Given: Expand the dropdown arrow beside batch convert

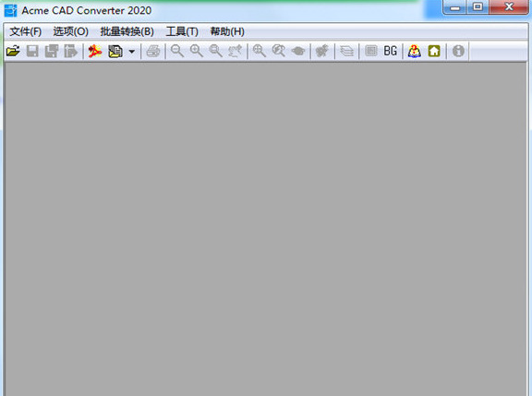Looking at the screenshot, I should coord(132,52).
